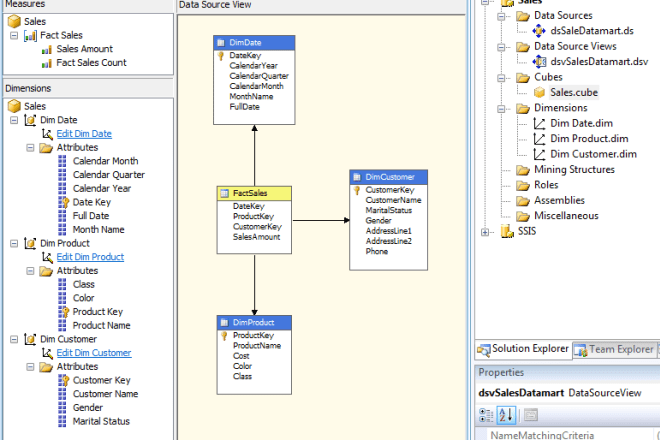Image resolution: width=660 pixels, height=440 pixels.
Task: Switch properties to Categorized view
Action: pos(486,415)
